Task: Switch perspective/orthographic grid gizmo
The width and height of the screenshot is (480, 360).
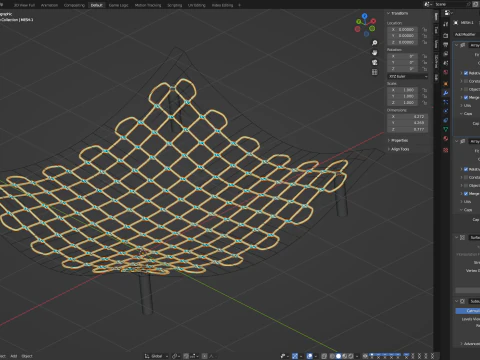Action: (375, 72)
